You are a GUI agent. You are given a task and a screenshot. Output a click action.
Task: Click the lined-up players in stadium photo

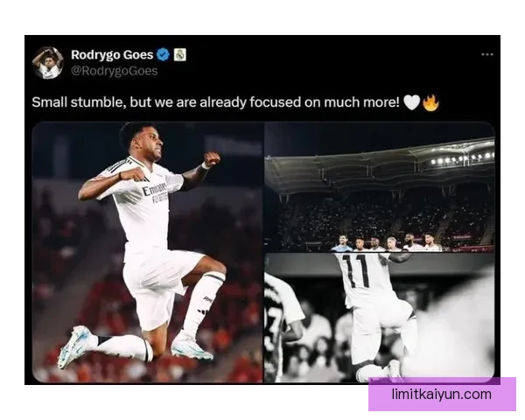click(x=386, y=243)
